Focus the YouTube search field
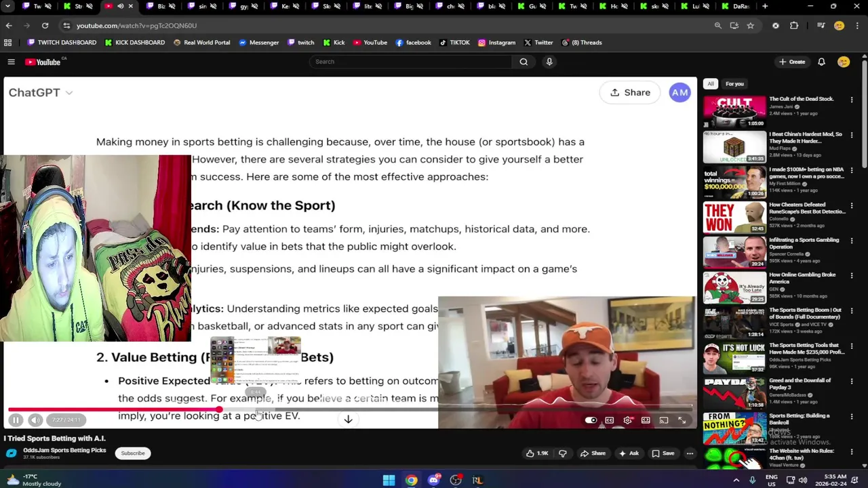Screen dimensions: 868x488 click(410, 62)
